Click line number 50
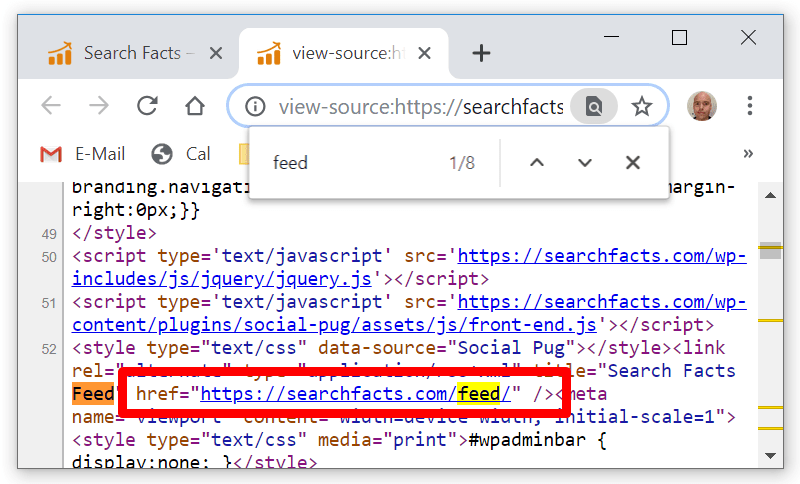Viewport: 800px width, 484px height. [49, 257]
